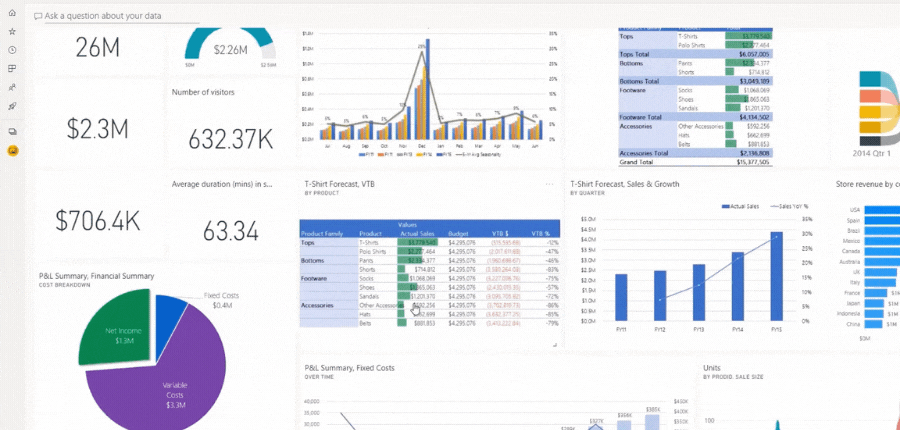Screen dimensions: 900x430
Task: Select the Australia bar in Store revenue
Action: click(x=882, y=262)
